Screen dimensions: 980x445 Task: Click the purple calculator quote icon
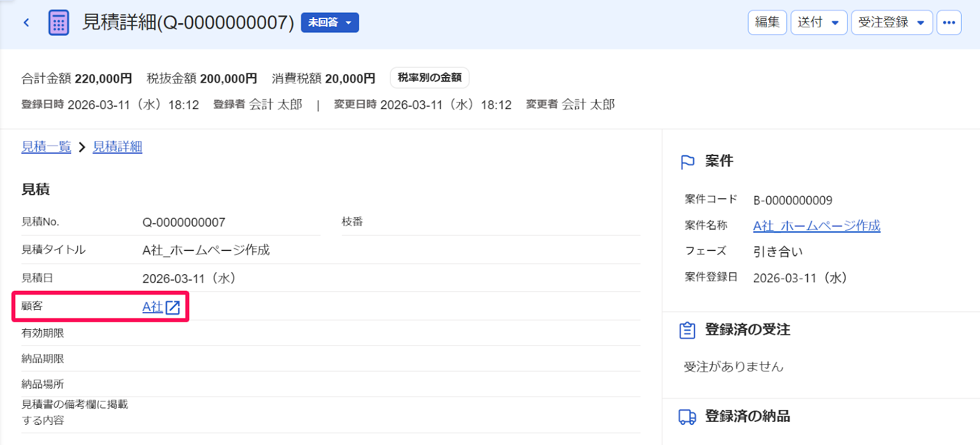[x=59, y=23]
